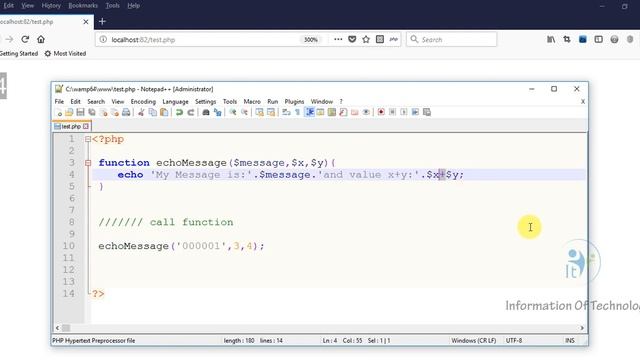Undo last edit with green arrow

click(x=179, y=112)
